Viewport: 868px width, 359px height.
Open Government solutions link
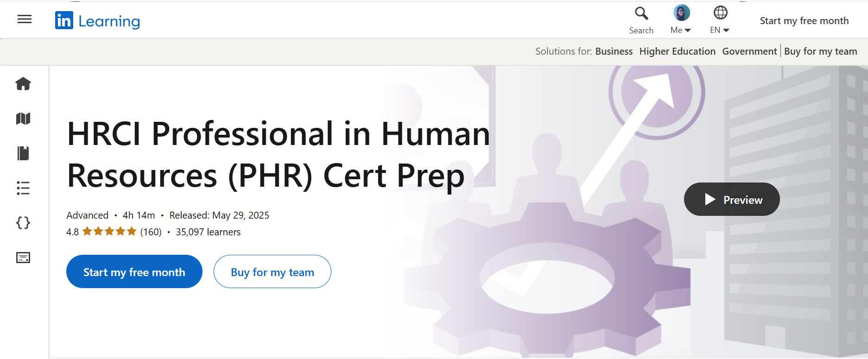pos(749,51)
